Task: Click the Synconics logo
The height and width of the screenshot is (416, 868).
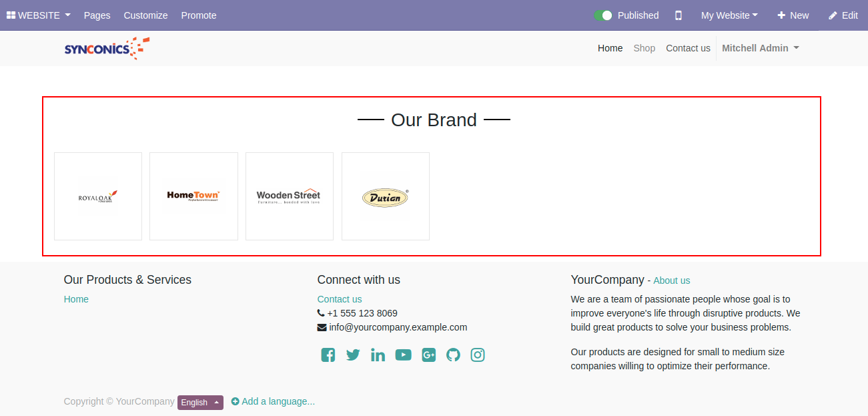Action: coord(107,48)
